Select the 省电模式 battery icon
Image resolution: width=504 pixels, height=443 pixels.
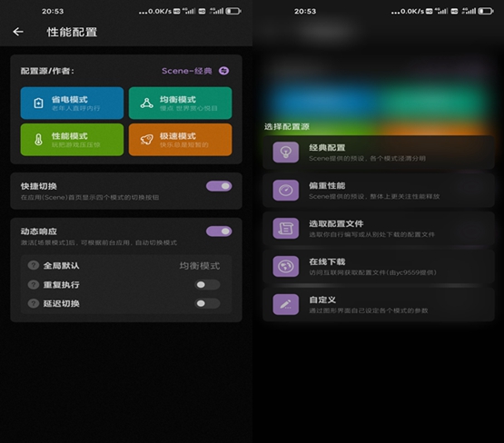tap(38, 103)
